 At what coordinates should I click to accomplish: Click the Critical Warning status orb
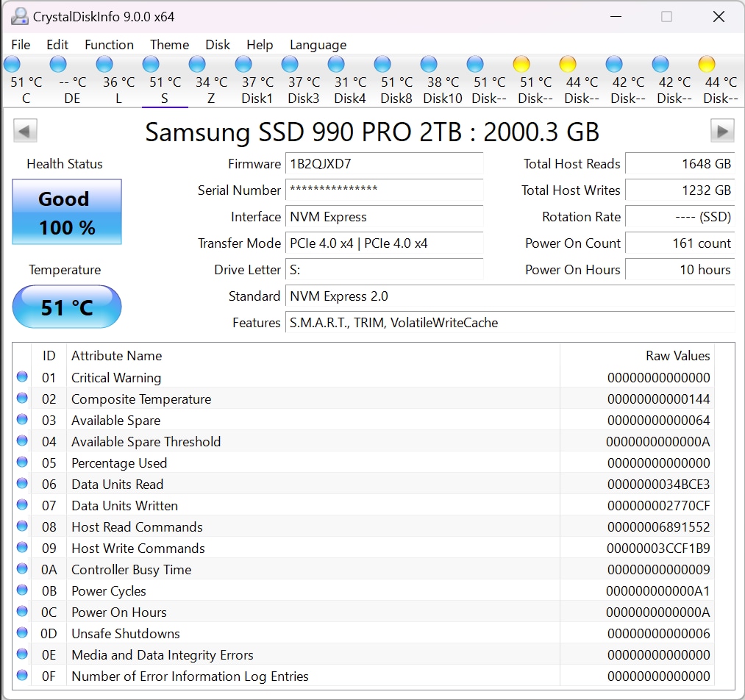tap(22, 377)
